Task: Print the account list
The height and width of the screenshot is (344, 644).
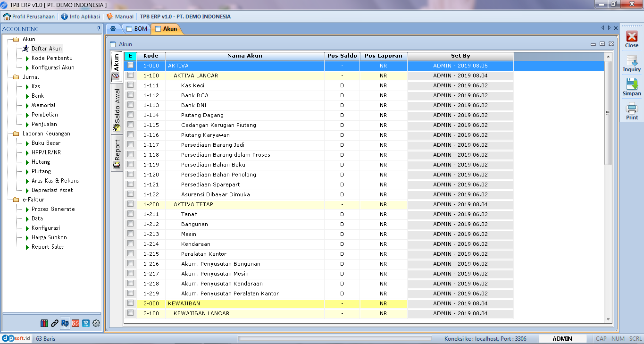Action: click(x=632, y=111)
